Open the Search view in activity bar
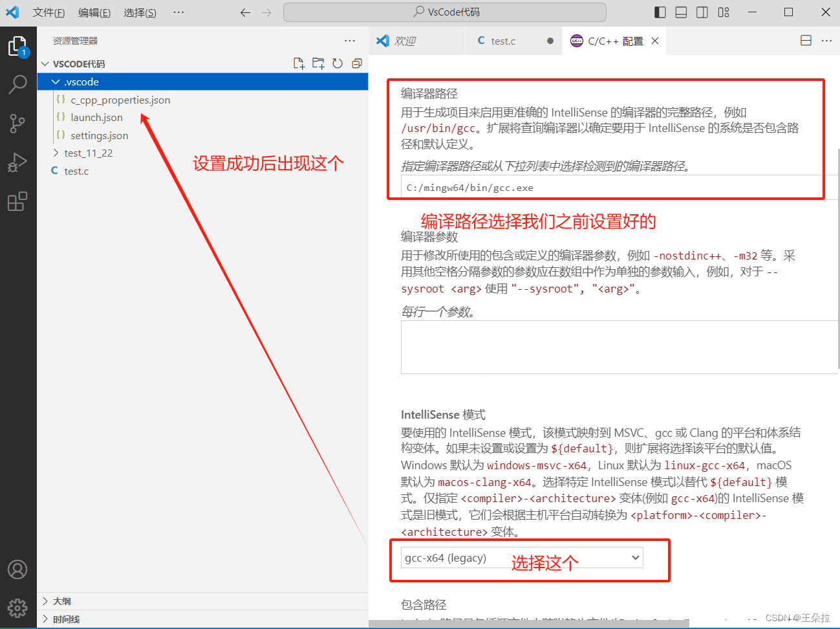Image resolution: width=840 pixels, height=629 pixels. pos(17,84)
